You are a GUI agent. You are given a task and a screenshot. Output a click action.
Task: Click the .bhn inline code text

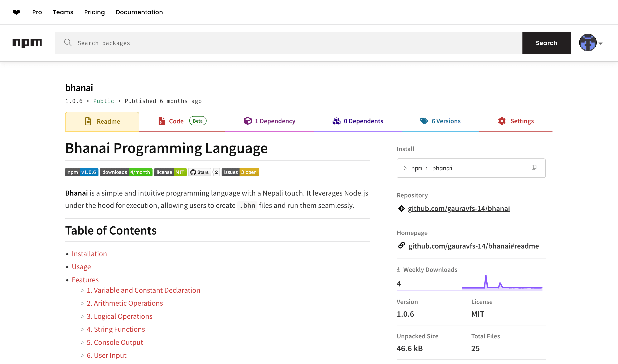[x=247, y=206]
